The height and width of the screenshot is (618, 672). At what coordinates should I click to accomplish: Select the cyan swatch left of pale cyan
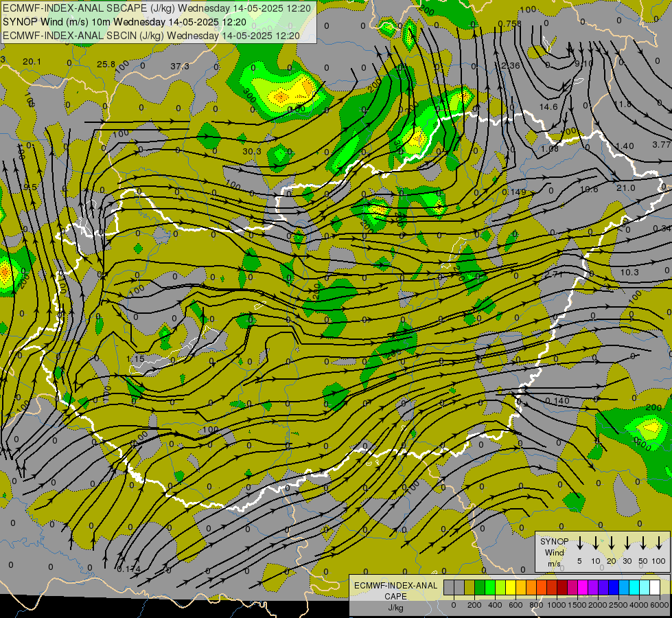pyautogui.click(x=634, y=588)
